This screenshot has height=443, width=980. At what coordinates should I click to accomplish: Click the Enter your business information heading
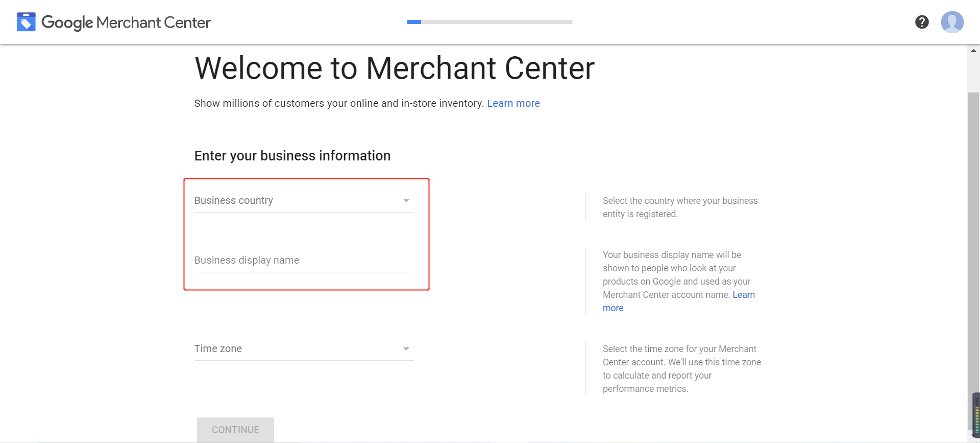pos(292,156)
